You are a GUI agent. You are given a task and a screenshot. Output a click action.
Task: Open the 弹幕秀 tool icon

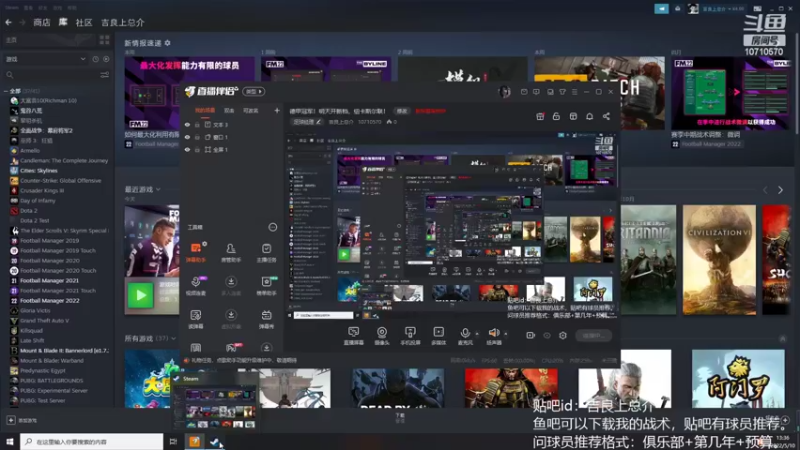[266, 315]
